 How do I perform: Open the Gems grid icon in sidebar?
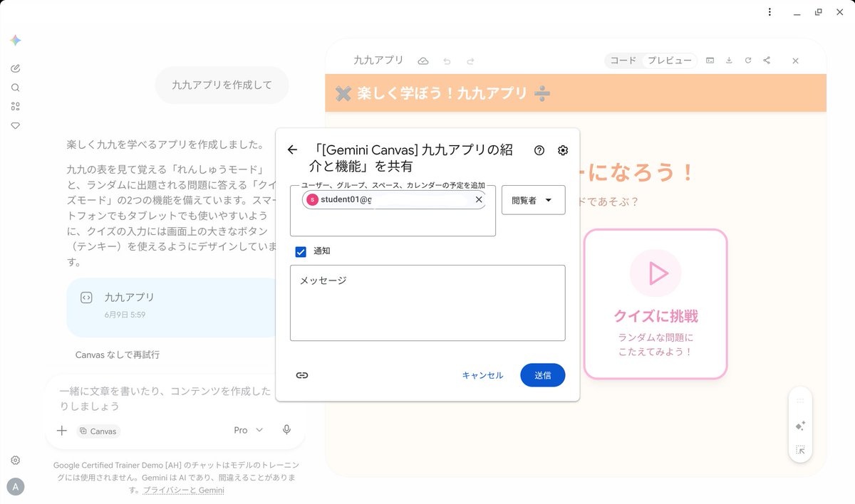[15, 107]
